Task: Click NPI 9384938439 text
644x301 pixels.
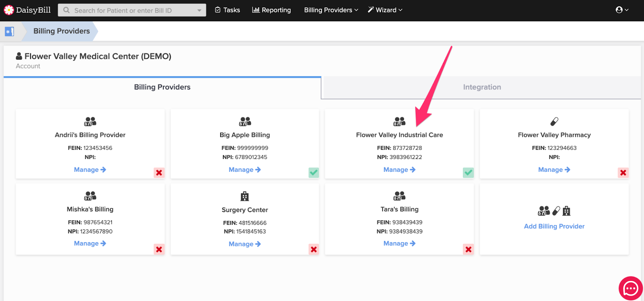Action: tap(399, 231)
